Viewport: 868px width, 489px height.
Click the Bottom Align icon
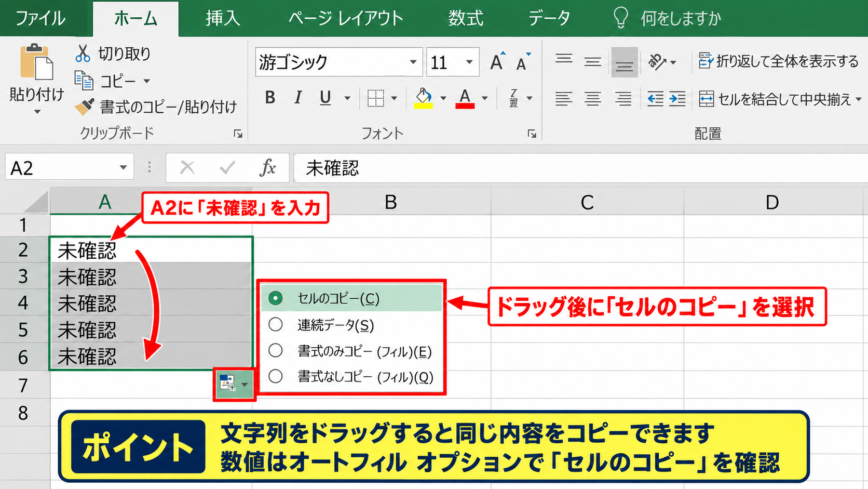(x=624, y=62)
